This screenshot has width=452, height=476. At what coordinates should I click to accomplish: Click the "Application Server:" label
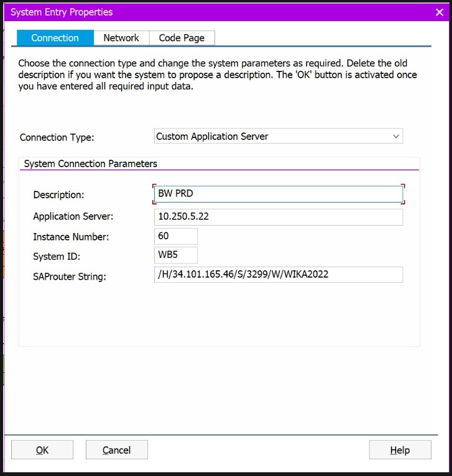pos(73,217)
